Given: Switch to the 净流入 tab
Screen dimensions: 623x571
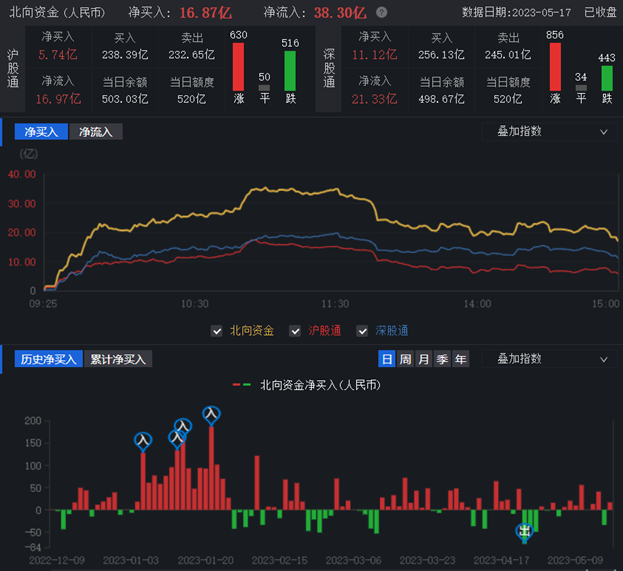Looking at the screenshot, I should [96, 132].
